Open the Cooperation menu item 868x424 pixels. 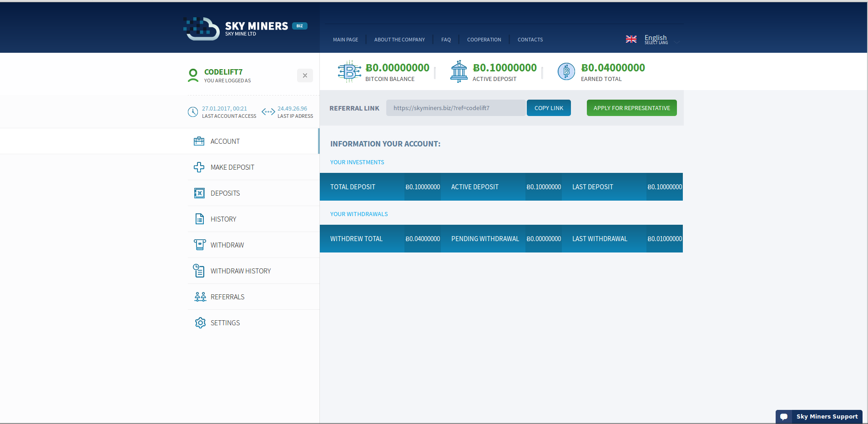coord(484,40)
